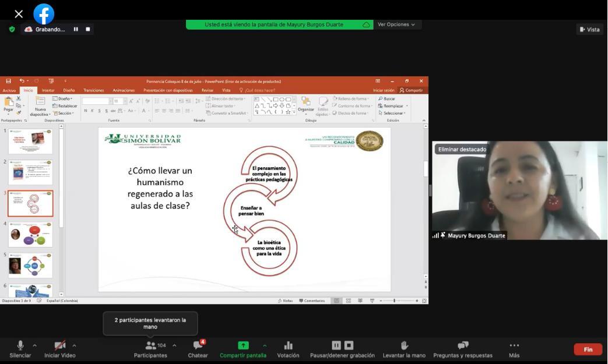Click the Save icon in PowerPoint title bar
Viewport: 608px width, 364px height.
click(x=9, y=82)
